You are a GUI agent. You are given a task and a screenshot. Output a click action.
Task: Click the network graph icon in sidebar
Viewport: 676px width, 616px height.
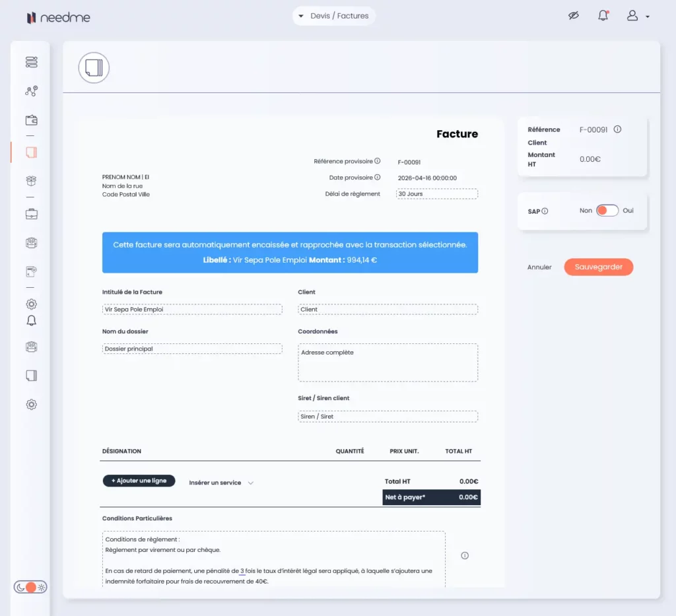(x=31, y=91)
